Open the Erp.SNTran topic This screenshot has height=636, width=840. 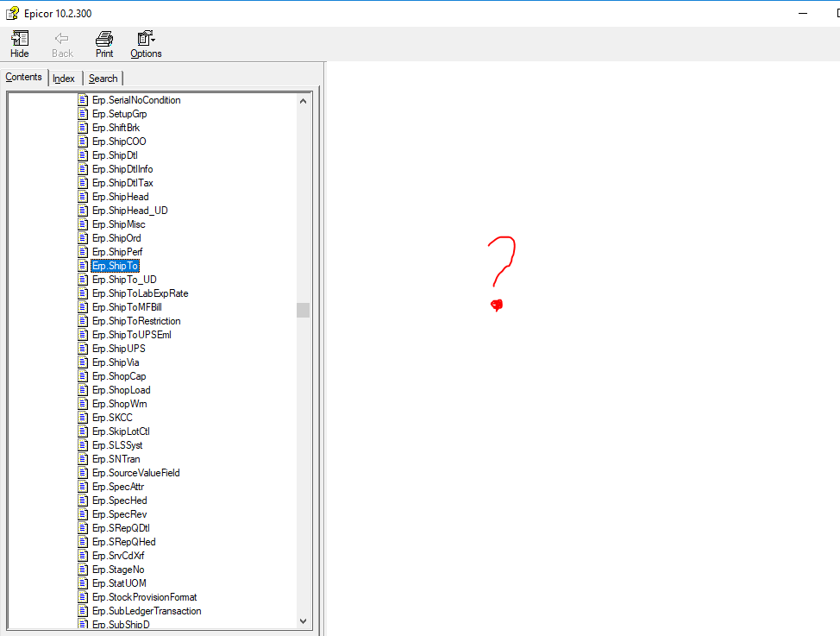coord(116,459)
